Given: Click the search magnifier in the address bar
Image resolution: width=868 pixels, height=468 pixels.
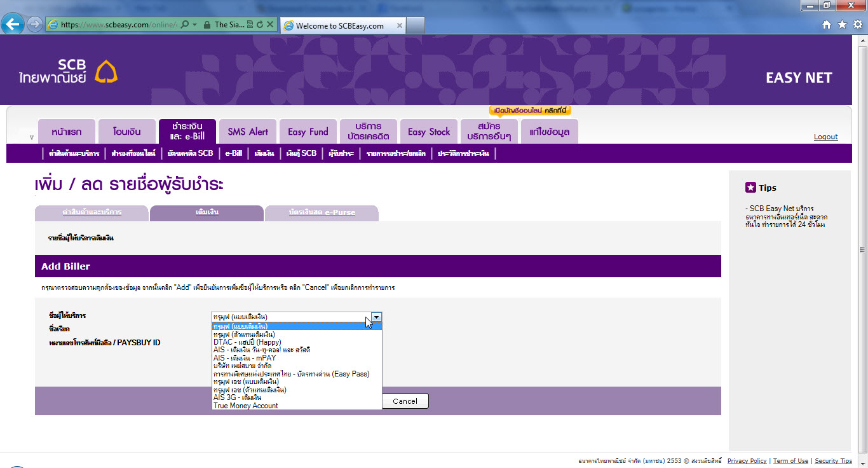Looking at the screenshot, I should (185, 25).
